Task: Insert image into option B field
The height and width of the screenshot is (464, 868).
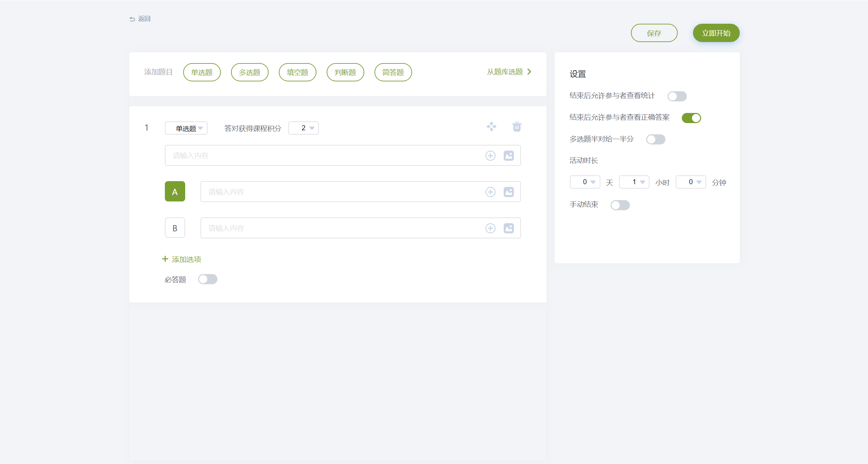Action: click(508, 228)
